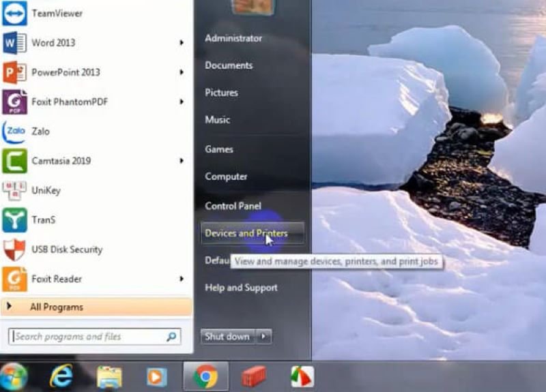Expand the Foxit PhantomPDF submenu arrow

tap(182, 102)
